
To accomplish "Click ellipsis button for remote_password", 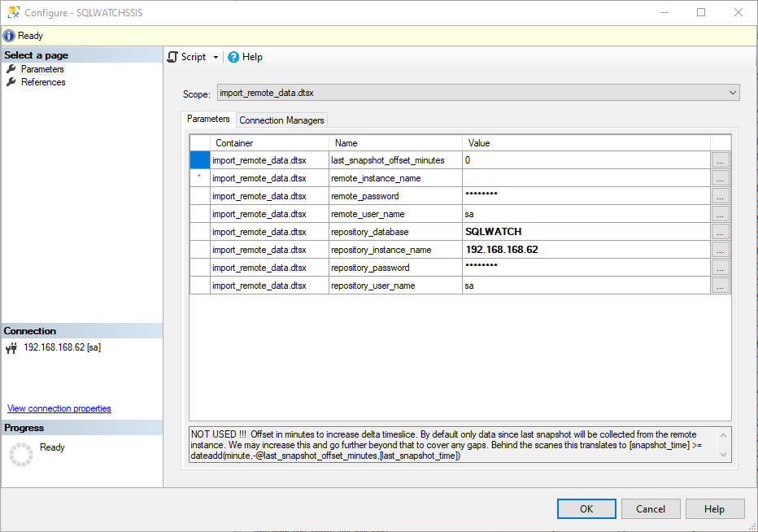I will point(720,196).
